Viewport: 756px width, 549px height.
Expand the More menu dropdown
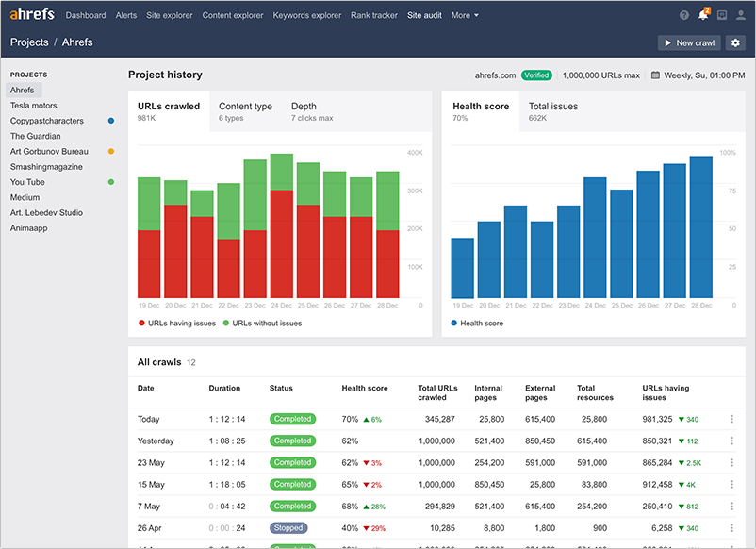(x=465, y=15)
